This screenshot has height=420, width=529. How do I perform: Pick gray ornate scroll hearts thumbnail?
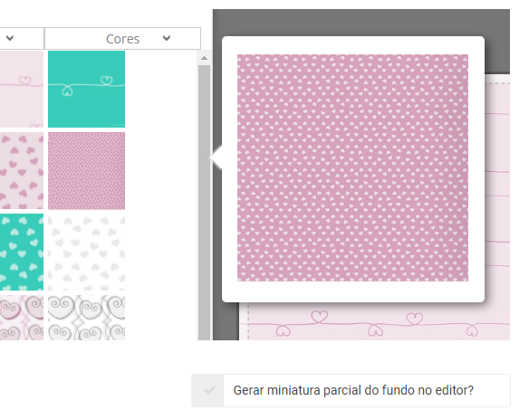[86, 318]
